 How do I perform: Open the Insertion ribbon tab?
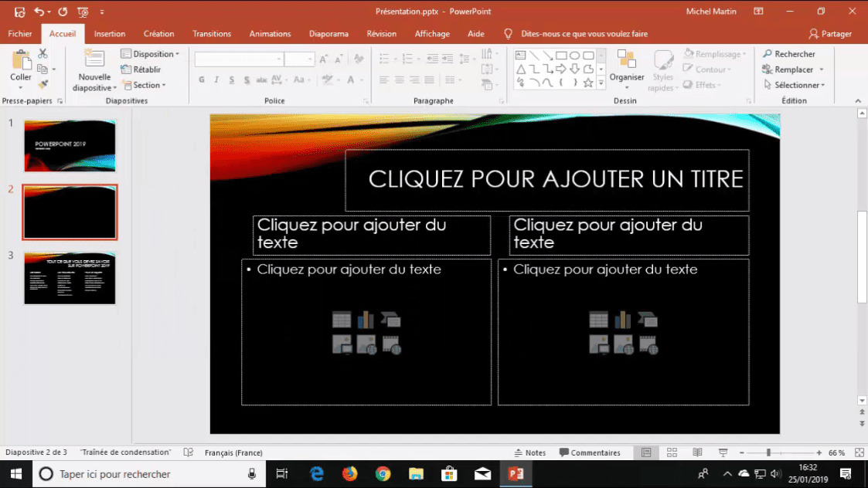click(x=109, y=34)
